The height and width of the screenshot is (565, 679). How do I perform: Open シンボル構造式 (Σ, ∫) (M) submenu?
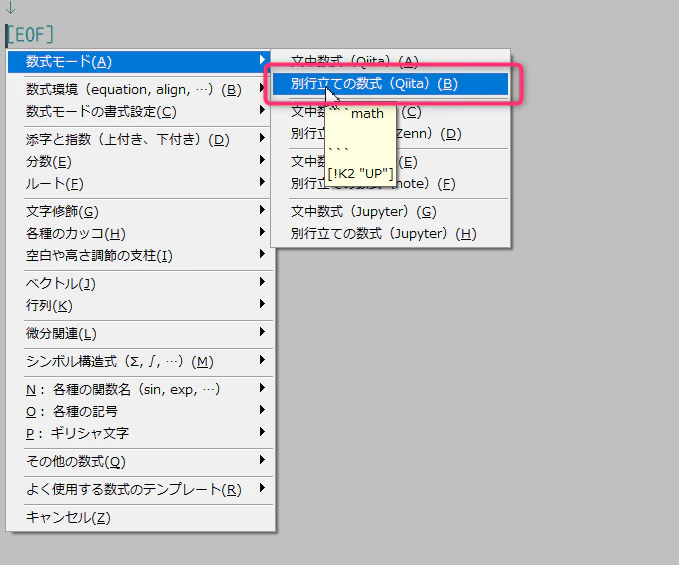pyautogui.click(x=141, y=362)
